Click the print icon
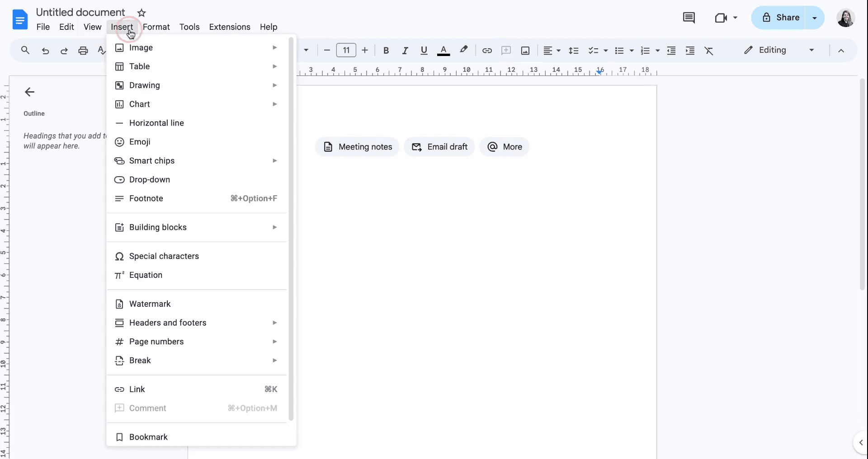868x459 pixels. point(83,50)
